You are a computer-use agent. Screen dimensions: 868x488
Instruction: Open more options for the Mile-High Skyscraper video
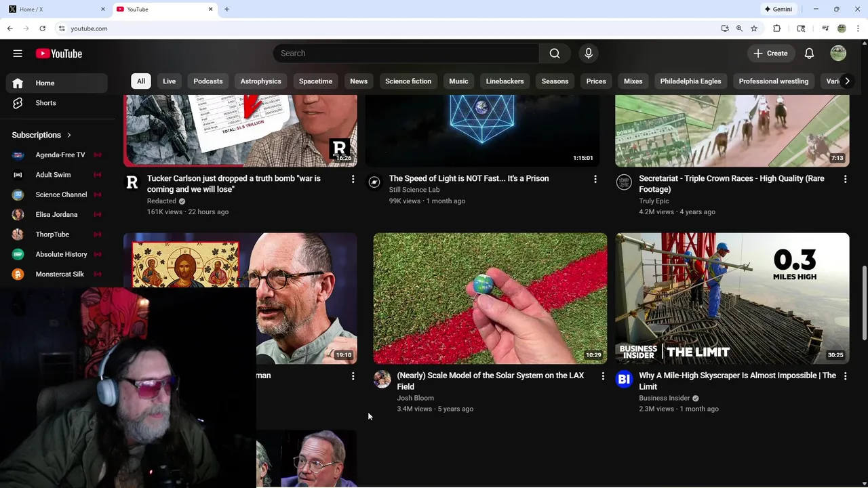845,376
